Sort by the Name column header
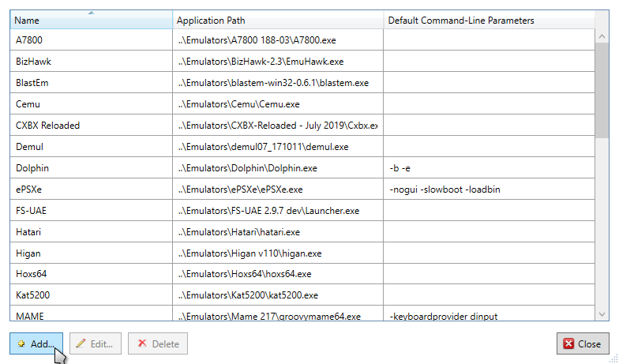This screenshot has width=619, height=364. click(x=92, y=21)
